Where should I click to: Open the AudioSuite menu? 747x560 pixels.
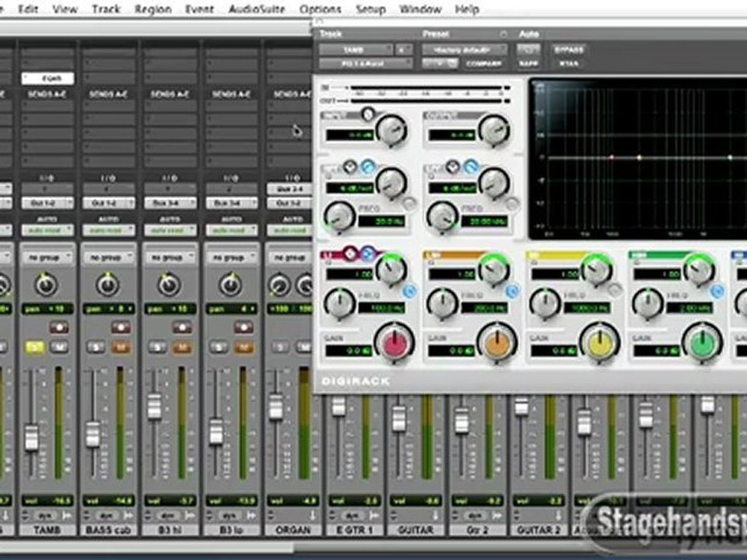click(x=256, y=9)
